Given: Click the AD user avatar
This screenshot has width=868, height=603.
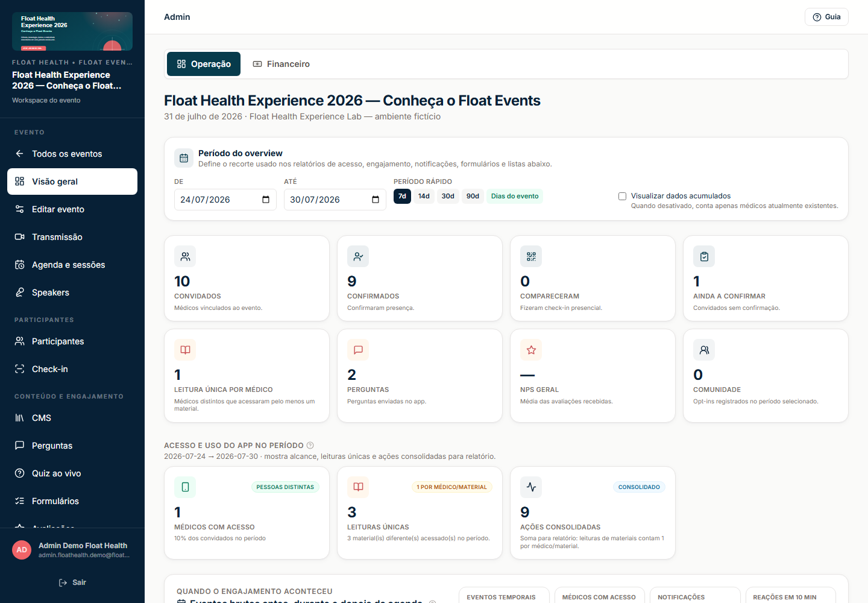Looking at the screenshot, I should (x=22, y=550).
